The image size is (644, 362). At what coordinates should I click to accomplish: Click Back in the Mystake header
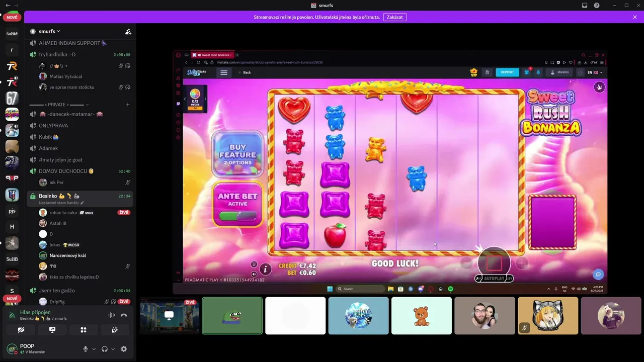pos(245,72)
